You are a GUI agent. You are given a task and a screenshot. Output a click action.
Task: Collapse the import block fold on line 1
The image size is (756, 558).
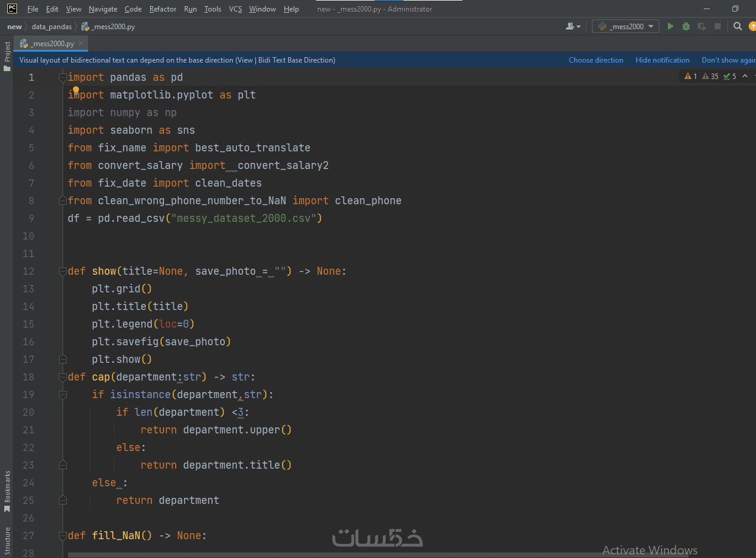tap(62, 77)
